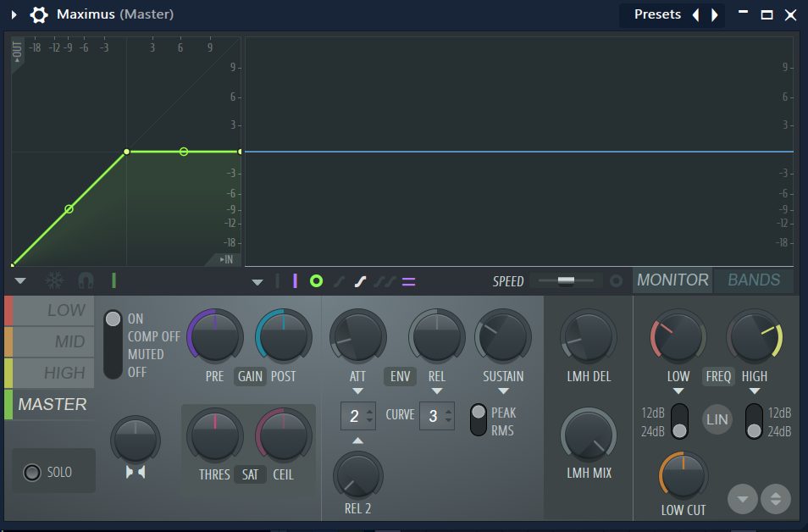Toggle the purple input peaks display
Screen dimensions: 808x532
tap(295, 281)
